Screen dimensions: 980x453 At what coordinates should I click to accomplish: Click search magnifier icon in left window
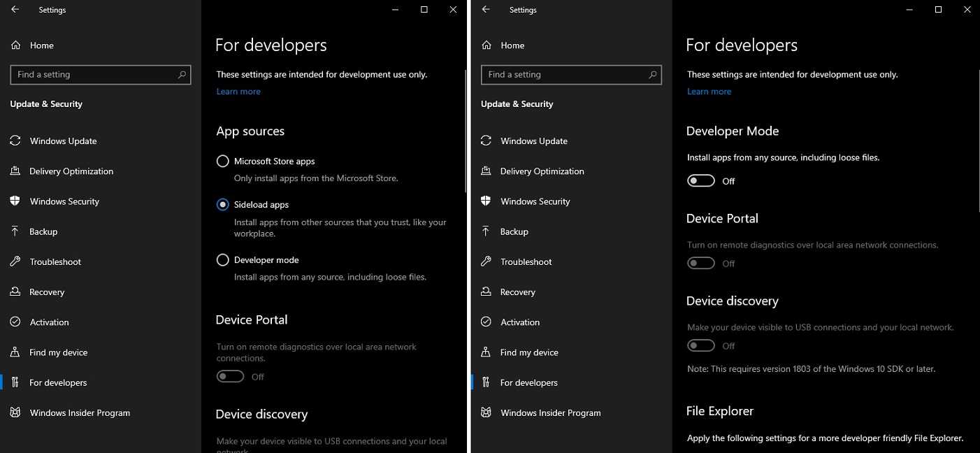pyautogui.click(x=182, y=74)
